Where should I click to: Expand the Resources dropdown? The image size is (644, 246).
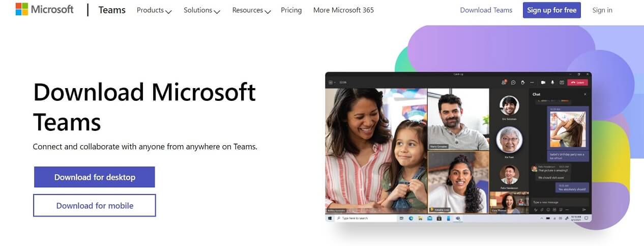(251, 10)
